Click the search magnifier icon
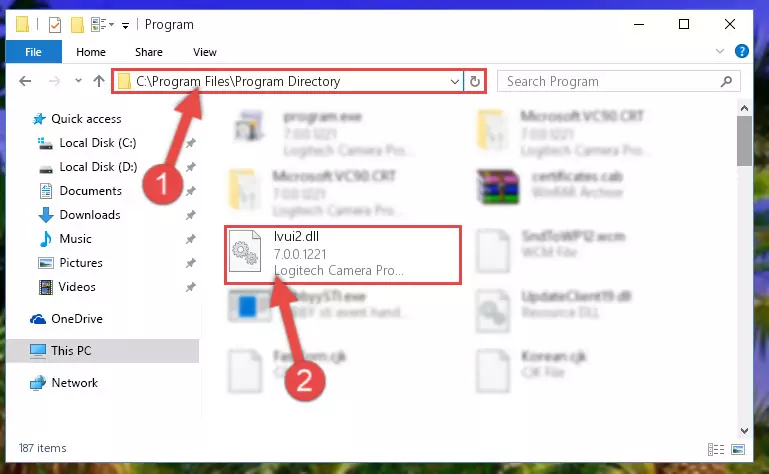This screenshot has height=474, width=769. click(726, 81)
